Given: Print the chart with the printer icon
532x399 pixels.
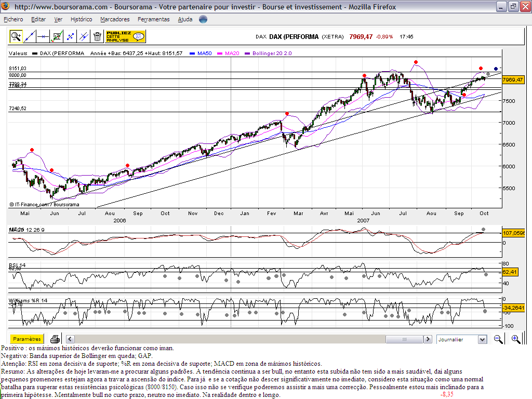Looking at the screenshot, I should [x=55, y=339].
